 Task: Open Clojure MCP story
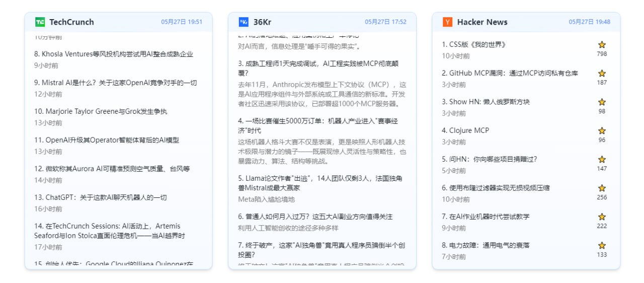click(x=465, y=130)
